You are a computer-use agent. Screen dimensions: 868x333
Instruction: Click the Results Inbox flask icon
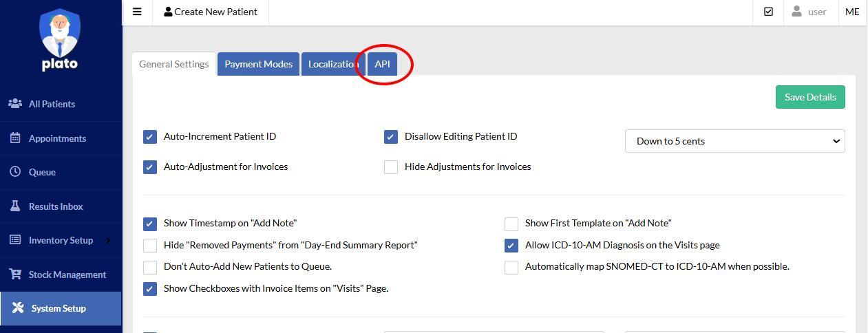click(15, 206)
